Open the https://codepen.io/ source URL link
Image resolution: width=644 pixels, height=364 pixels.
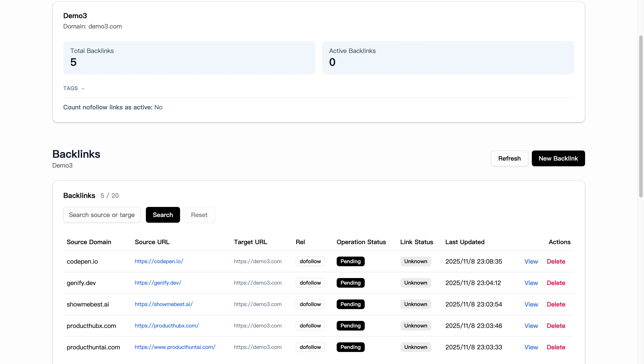(x=159, y=261)
